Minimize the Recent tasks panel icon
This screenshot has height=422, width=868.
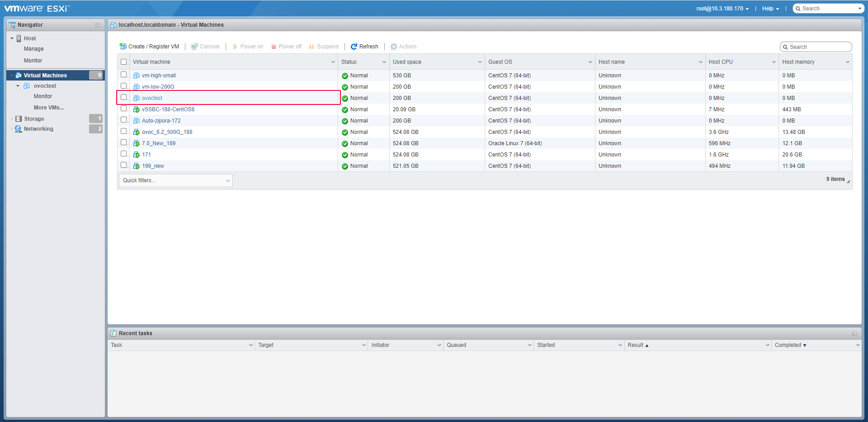pyautogui.click(x=854, y=334)
